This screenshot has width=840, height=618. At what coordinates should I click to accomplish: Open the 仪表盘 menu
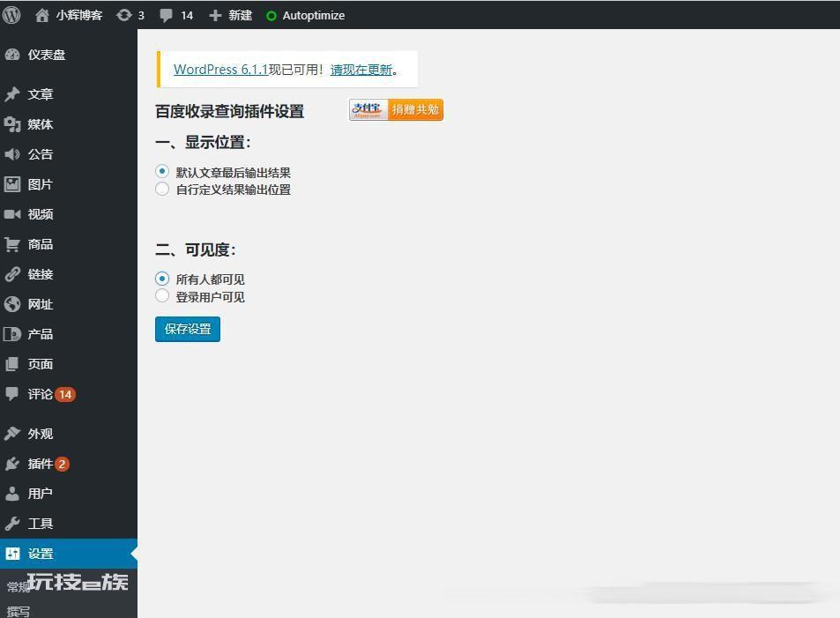click(x=69, y=55)
